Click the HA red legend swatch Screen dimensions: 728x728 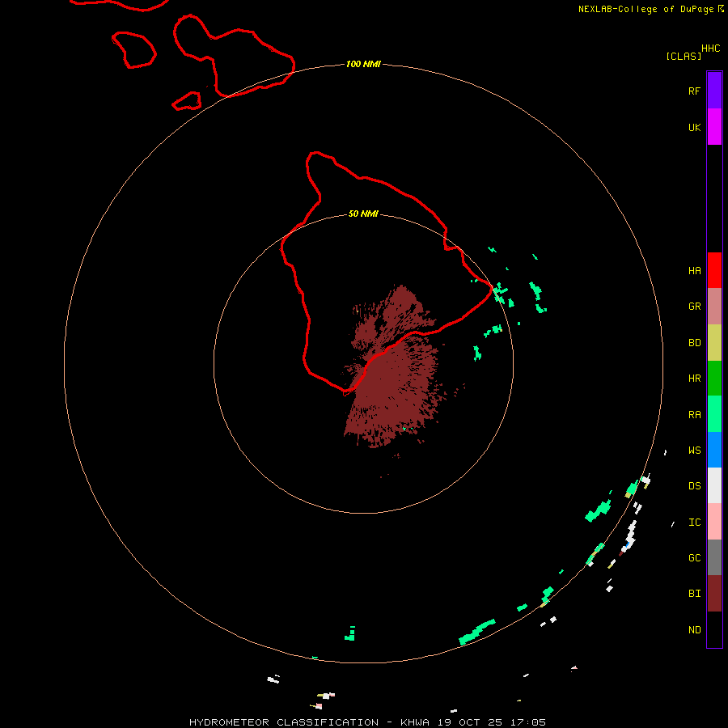tap(714, 270)
